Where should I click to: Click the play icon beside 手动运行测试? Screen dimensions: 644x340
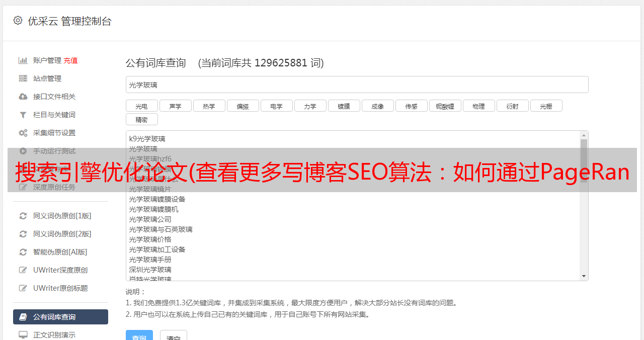point(23,151)
